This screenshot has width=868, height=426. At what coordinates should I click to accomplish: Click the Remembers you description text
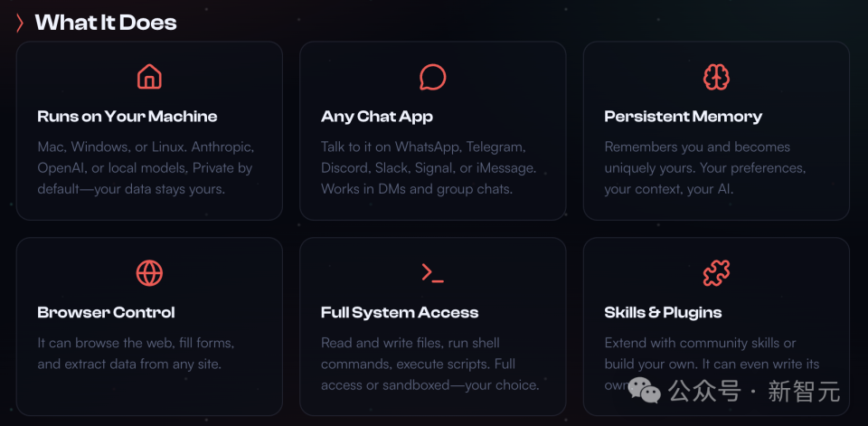coord(705,167)
